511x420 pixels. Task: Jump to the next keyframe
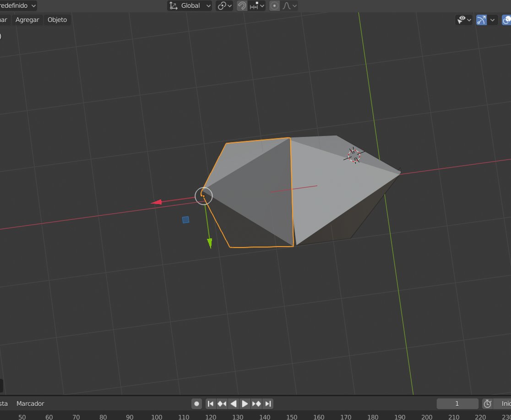tap(256, 404)
